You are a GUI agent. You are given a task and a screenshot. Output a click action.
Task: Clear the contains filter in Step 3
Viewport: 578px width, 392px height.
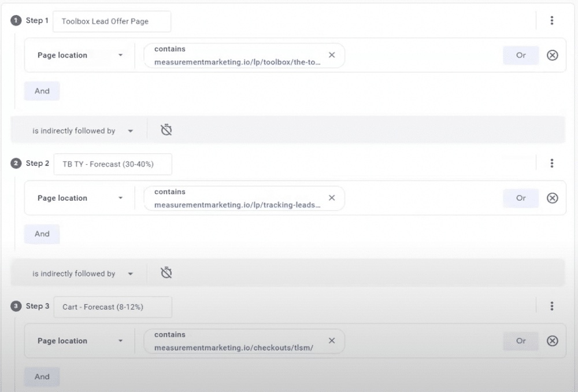(x=332, y=341)
